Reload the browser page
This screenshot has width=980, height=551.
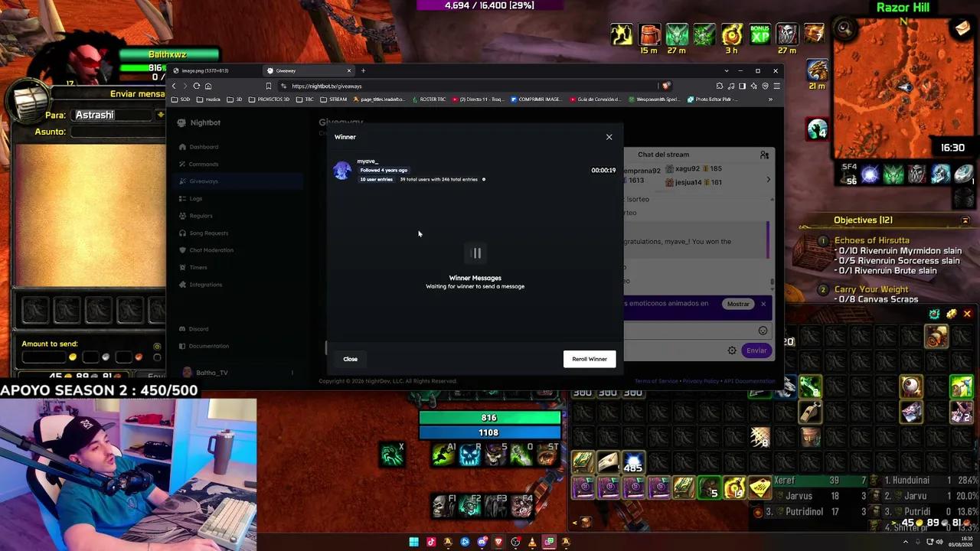(197, 86)
